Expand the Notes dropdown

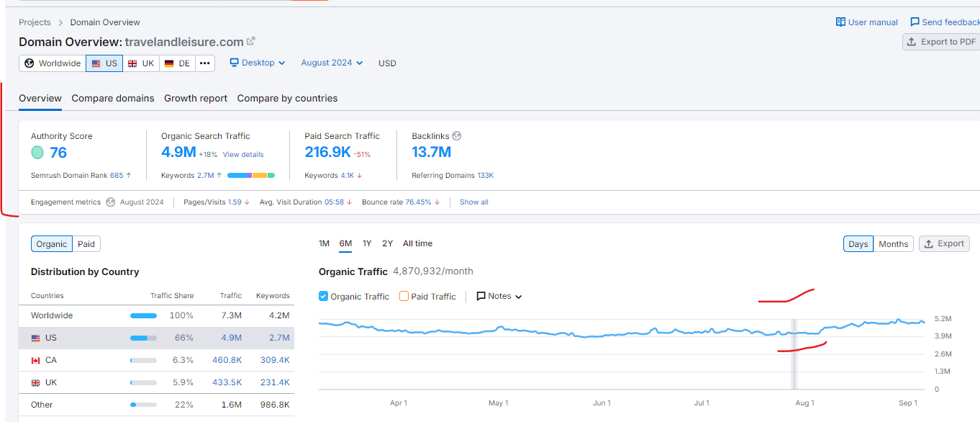[499, 296]
